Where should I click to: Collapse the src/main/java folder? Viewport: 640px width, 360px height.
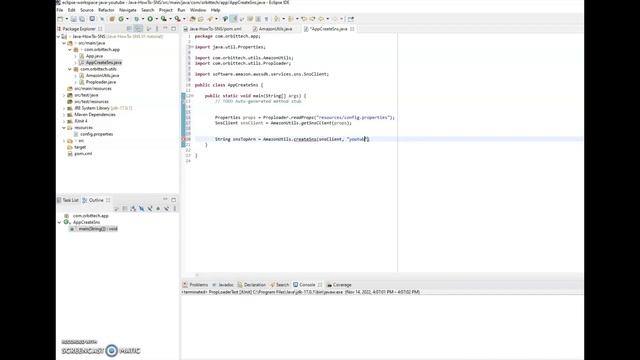[x=64, y=43]
